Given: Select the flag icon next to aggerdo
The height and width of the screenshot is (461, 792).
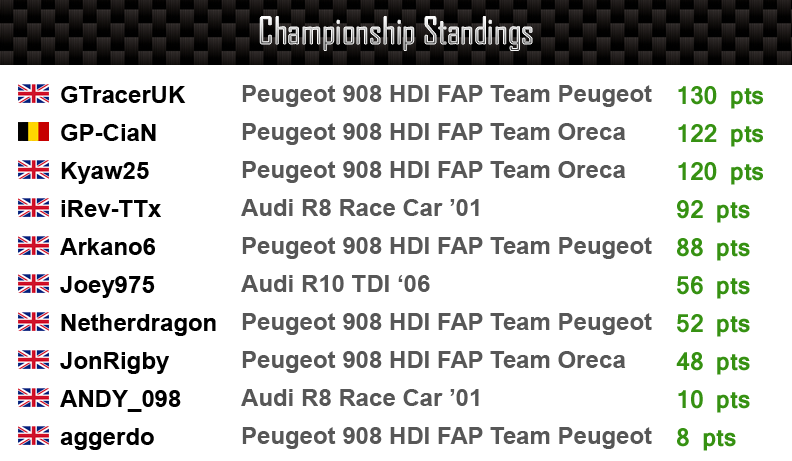Looking at the screenshot, I should coord(33,436).
